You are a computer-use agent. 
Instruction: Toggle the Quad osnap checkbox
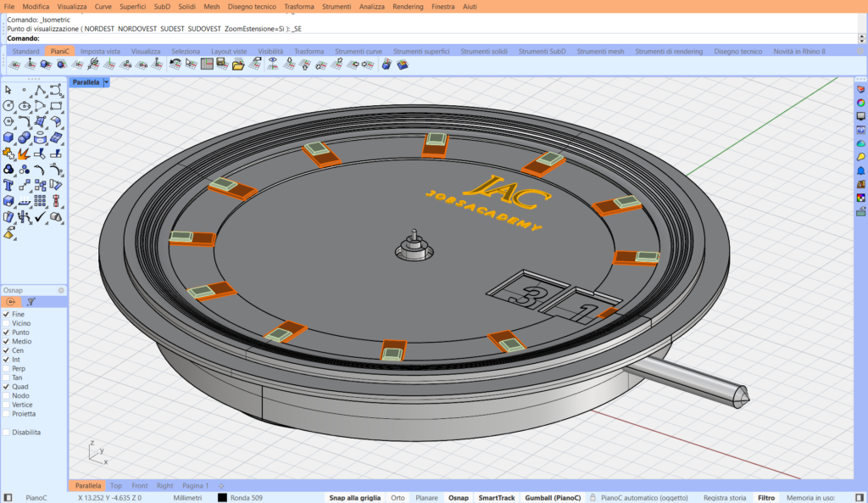[x=7, y=387]
